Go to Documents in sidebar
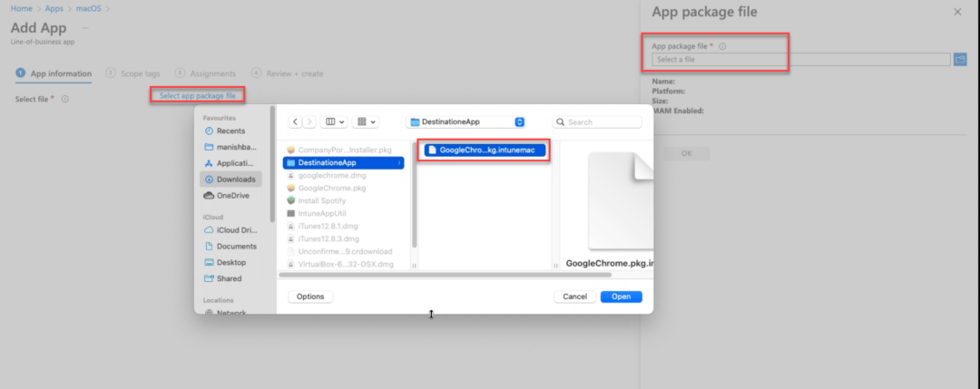 (x=230, y=246)
